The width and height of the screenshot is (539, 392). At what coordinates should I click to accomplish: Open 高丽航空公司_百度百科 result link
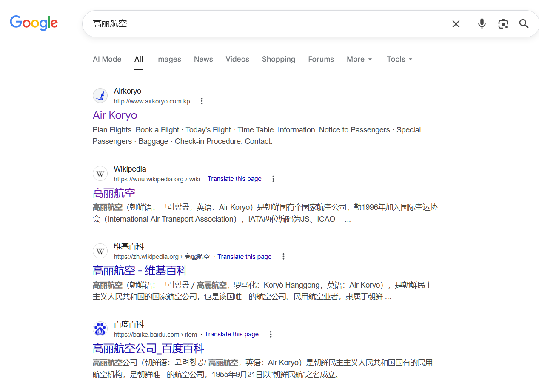click(x=148, y=349)
